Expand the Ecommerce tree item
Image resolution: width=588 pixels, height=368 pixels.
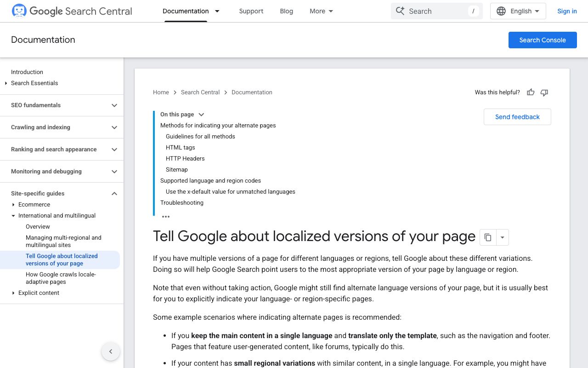point(13,205)
